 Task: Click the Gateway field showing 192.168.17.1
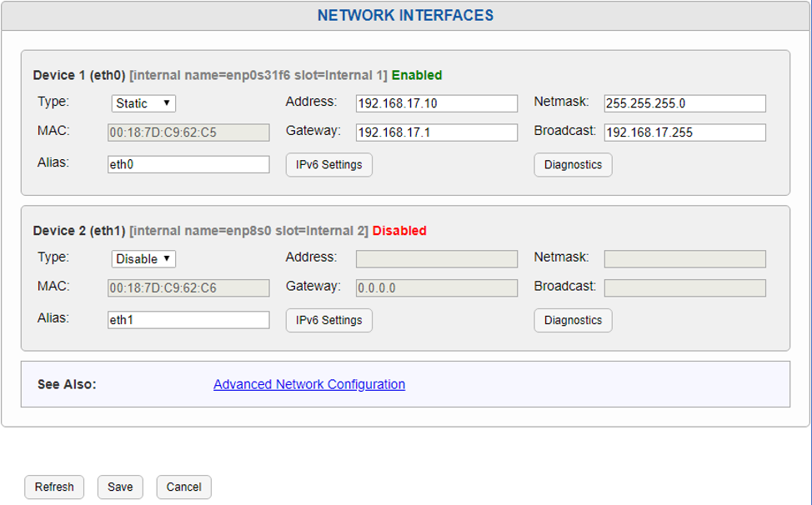click(436, 132)
